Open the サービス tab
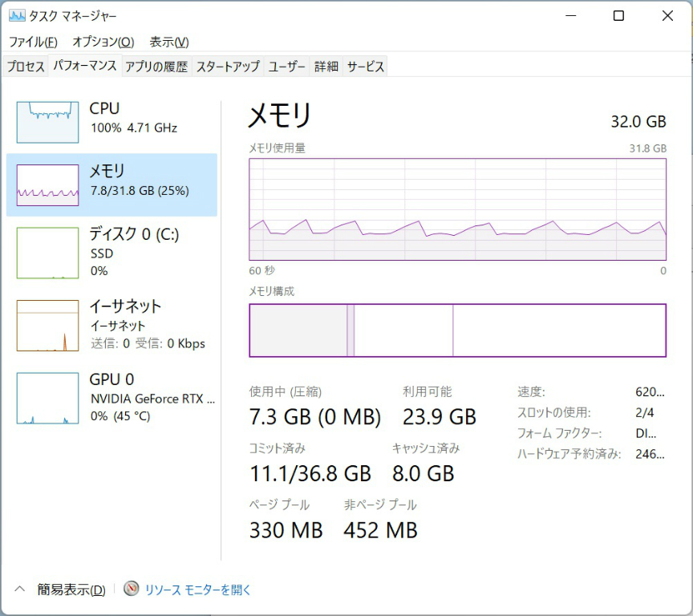This screenshot has height=616, width=693. point(366,67)
